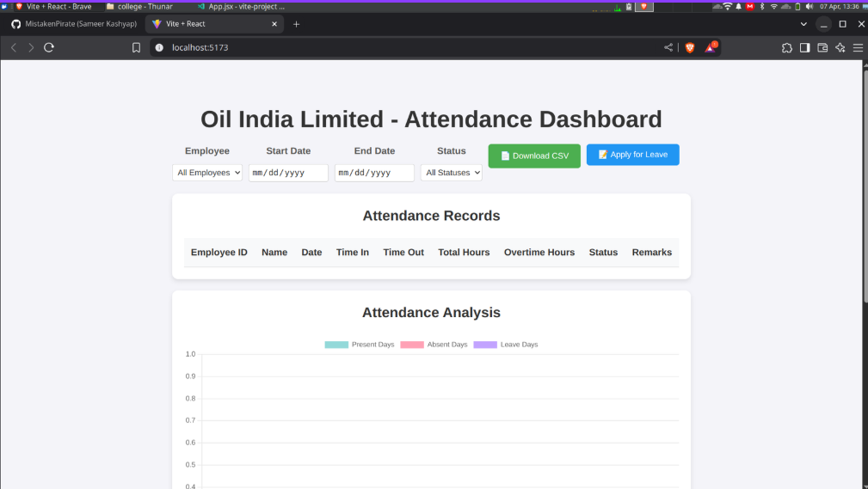Open the Brave Wallet icon

tap(822, 47)
